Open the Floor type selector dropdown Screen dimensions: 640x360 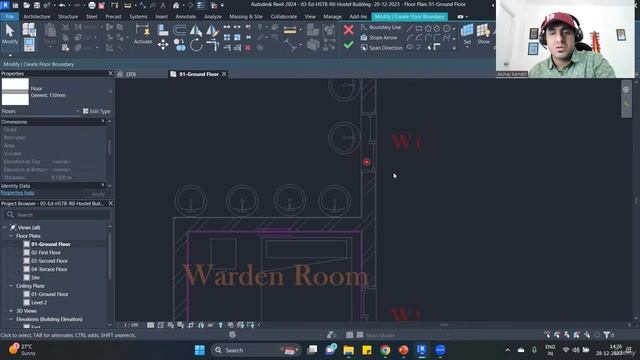(111, 92)
